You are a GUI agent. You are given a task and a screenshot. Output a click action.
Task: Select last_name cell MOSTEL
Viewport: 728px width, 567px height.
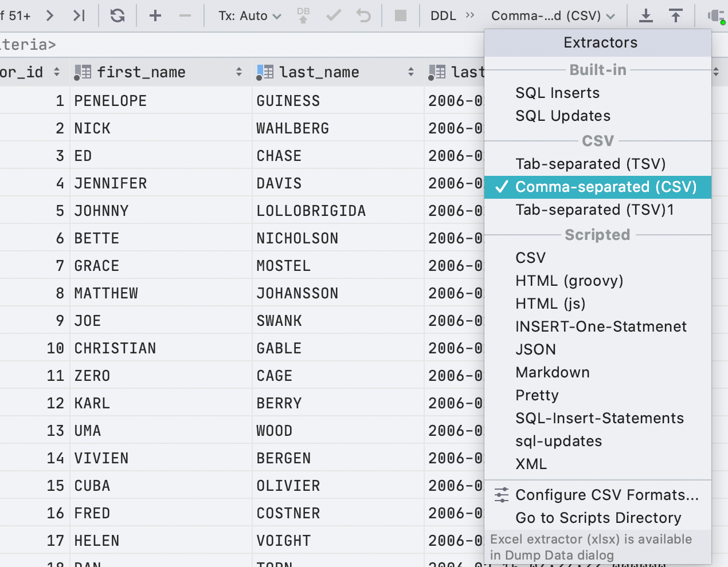click(x=338, y=266)
